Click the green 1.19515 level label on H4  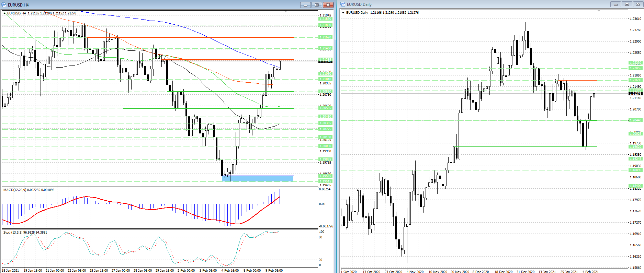coord(325,181)
